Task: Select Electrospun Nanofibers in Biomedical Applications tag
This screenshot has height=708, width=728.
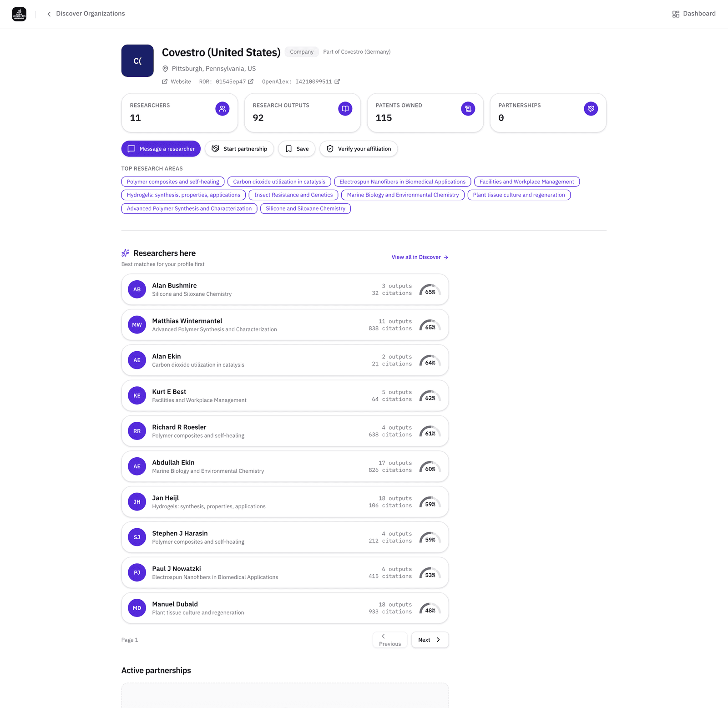Action: (403, 182)
